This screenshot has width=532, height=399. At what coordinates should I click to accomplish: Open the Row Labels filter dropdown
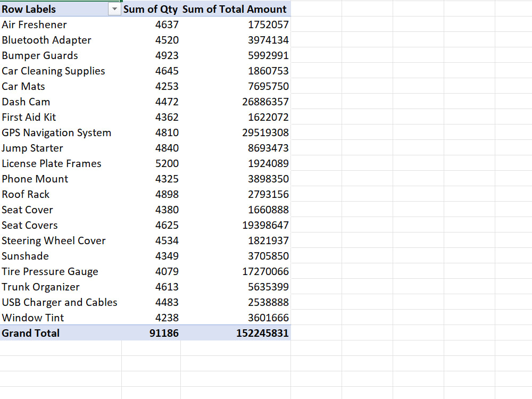(x=115, y=9)
